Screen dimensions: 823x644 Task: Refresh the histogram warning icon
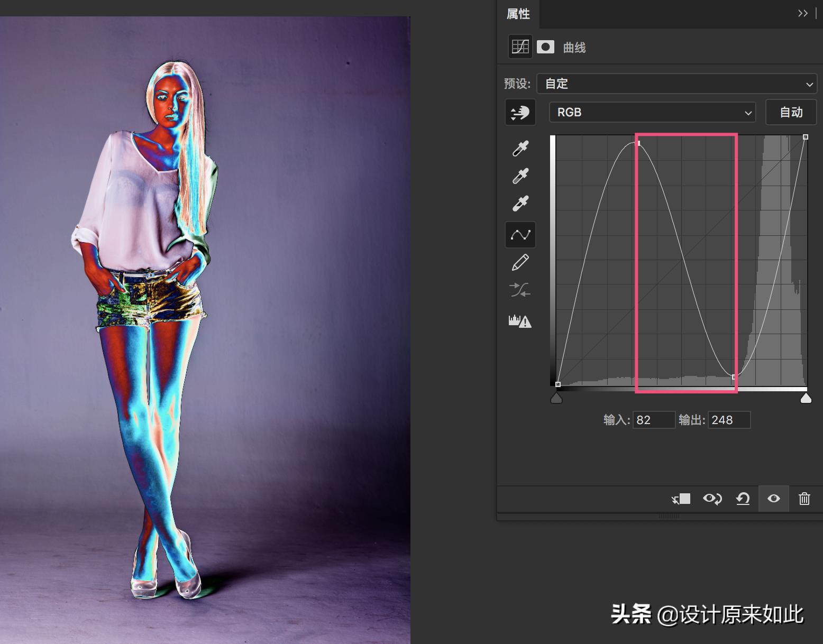coord(520,321)
